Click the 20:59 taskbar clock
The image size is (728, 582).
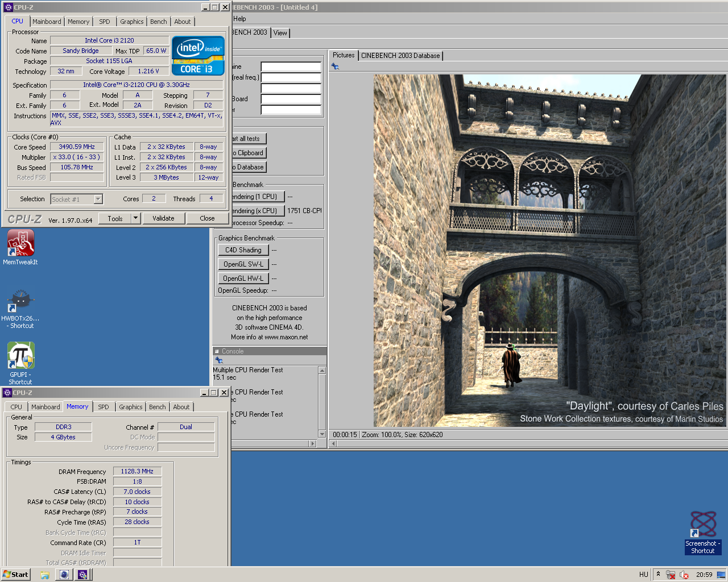click(704, 575)
